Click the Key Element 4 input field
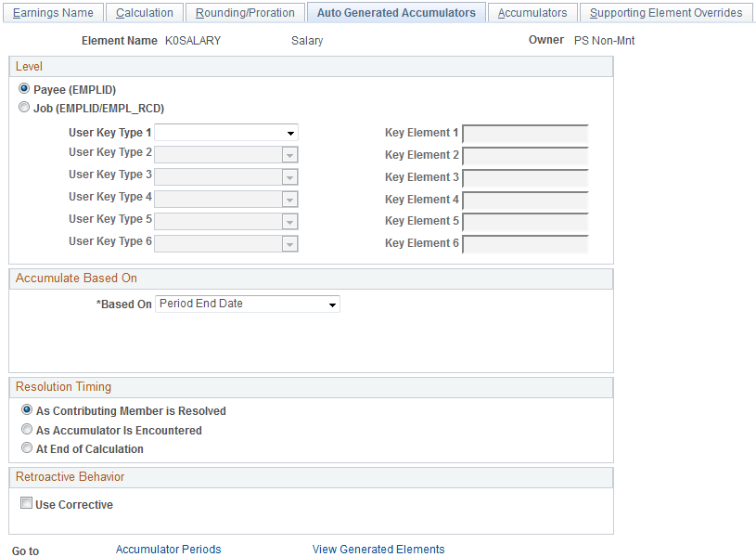 (525, 201)
